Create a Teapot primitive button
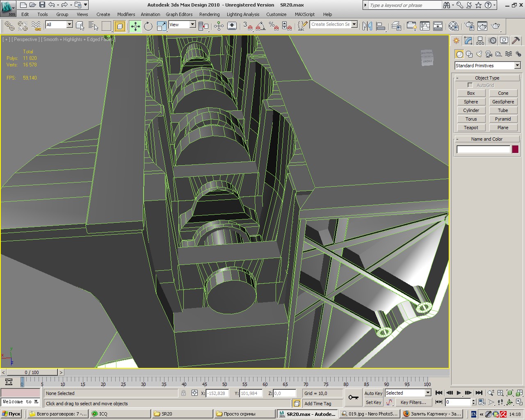The image size is (525, 420). 471,128
